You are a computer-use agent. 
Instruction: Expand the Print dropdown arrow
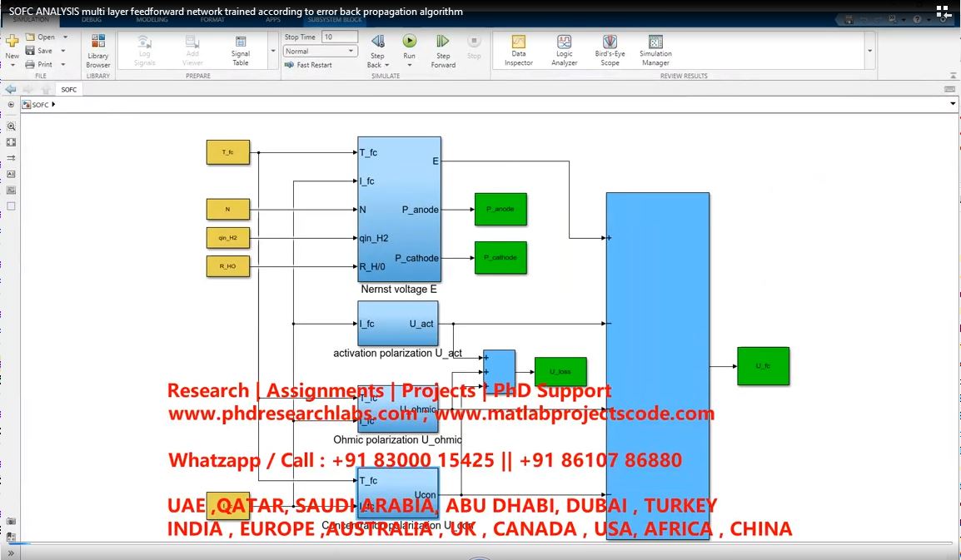click(x=63, y=64)
